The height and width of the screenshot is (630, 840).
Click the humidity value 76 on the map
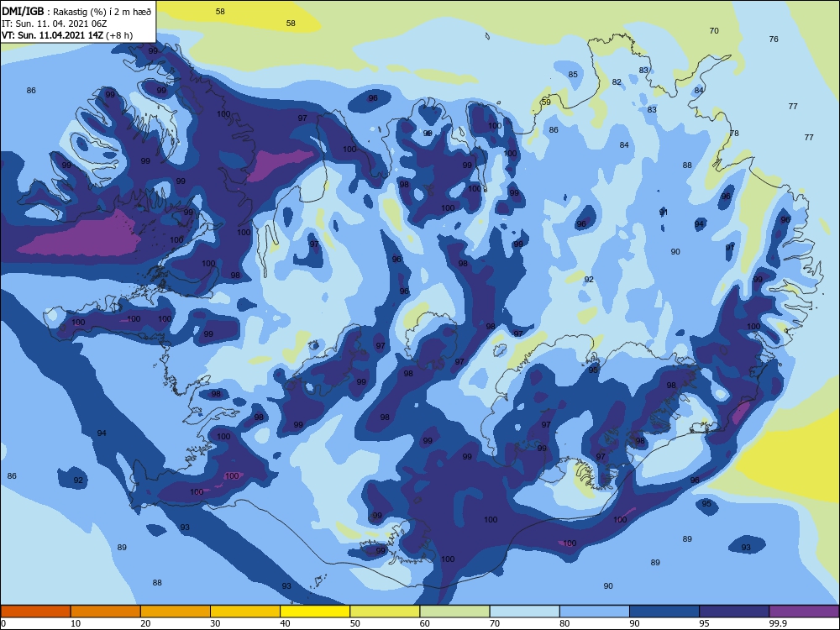[x=774, y=39]
